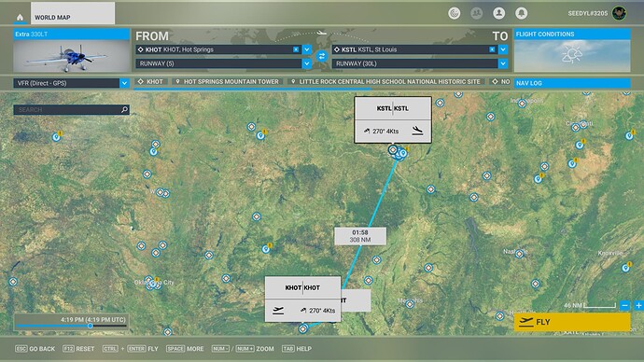
Task: Click the KSTL wind 270° 4Kts info
Action: click(x=382, y=132)
